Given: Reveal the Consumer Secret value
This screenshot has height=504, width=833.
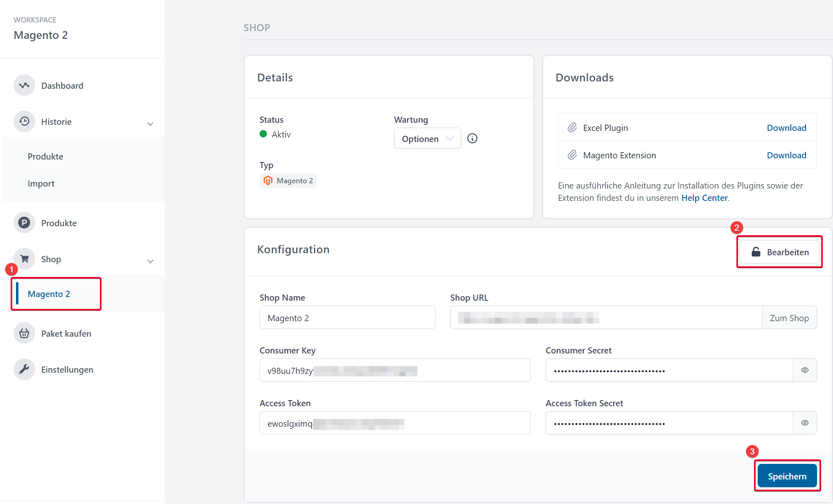Looking at the screenshot, I should point(805,370).
